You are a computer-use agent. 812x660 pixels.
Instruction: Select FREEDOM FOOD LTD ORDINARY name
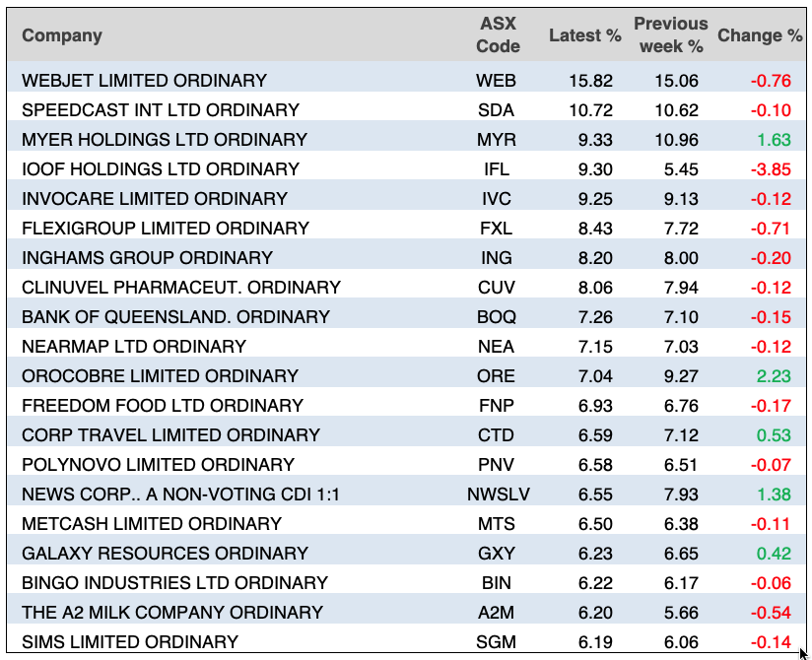click(163, 405)
